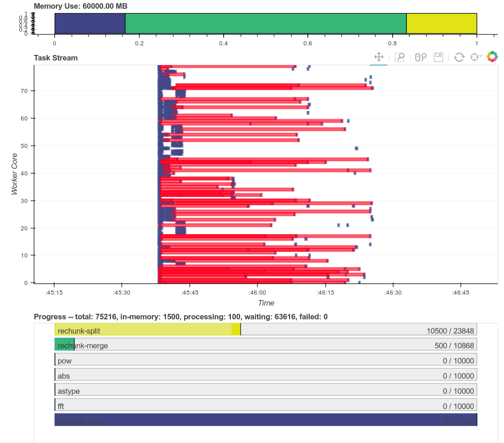Select the rechunk-merge progress bar
This screenshot has height=443, width=504.
point(266,345)
